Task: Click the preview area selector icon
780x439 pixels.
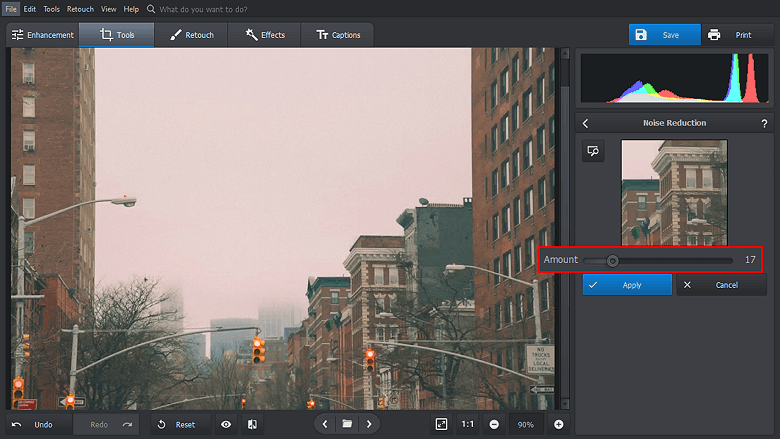Action: pyautogui.click(x=593, y=151)
